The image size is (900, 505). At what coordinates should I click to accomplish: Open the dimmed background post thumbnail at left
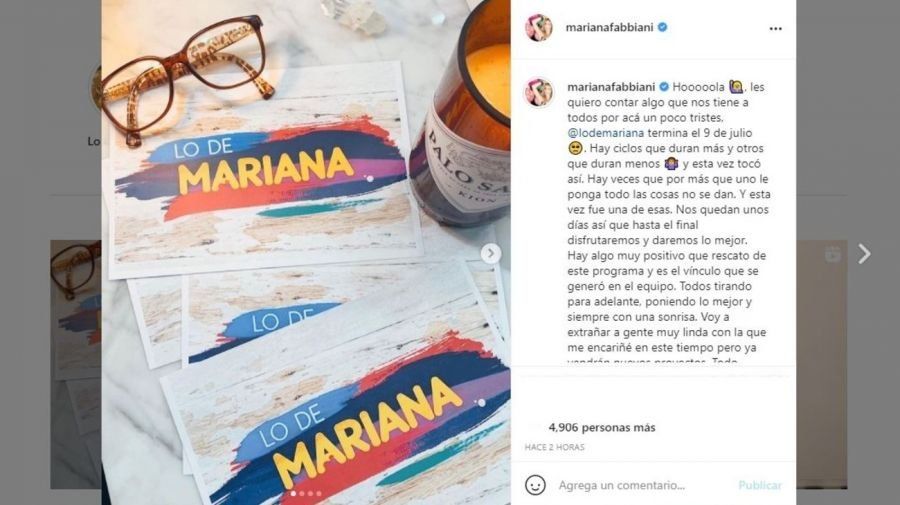pos(76,364)
